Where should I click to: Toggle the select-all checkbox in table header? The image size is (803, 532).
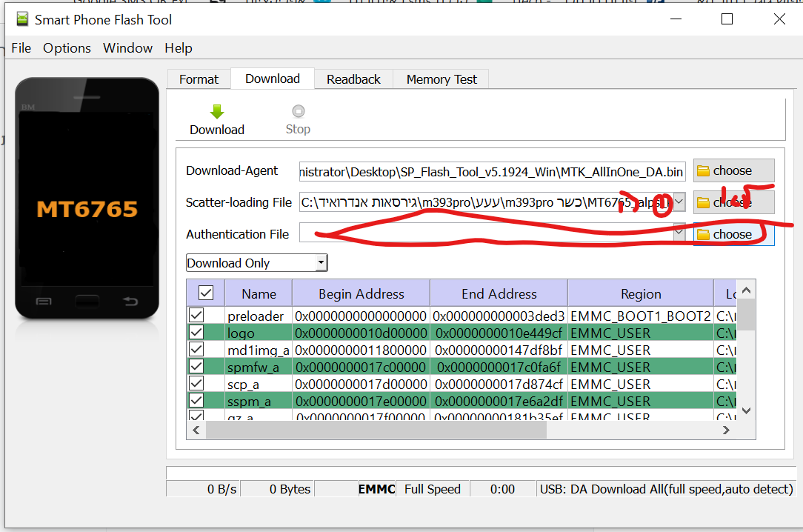(x=206, y=293)
